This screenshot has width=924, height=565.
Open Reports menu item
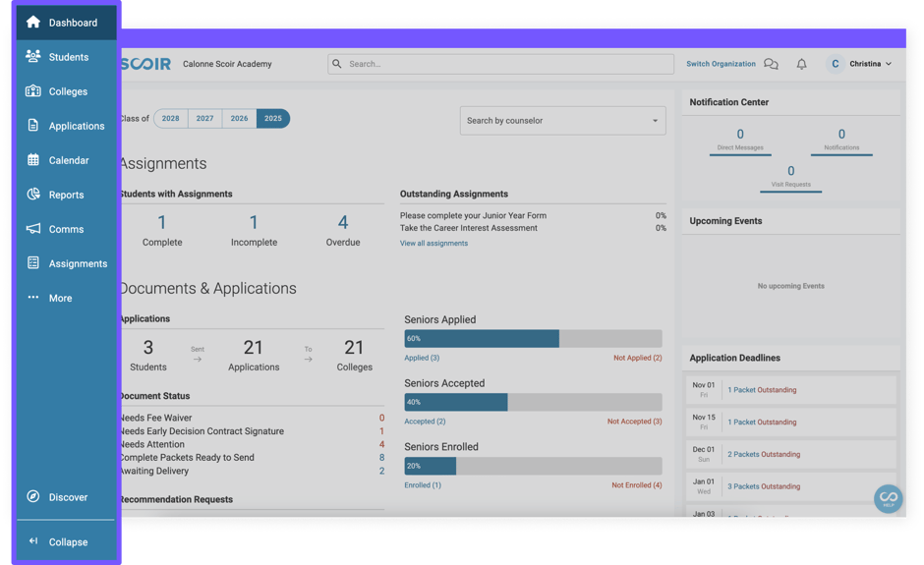[x=66, y=195]
